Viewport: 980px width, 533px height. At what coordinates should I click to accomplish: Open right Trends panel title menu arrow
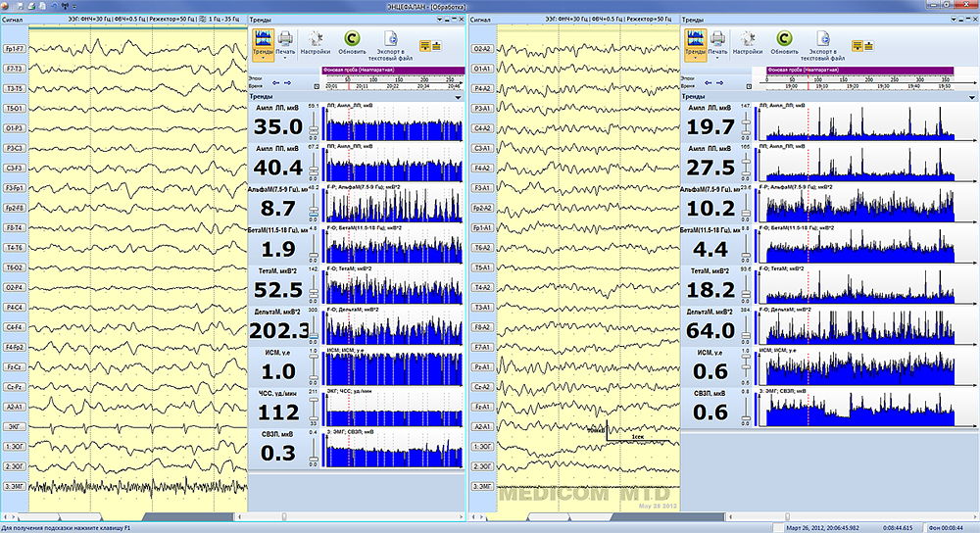[954, 20]
